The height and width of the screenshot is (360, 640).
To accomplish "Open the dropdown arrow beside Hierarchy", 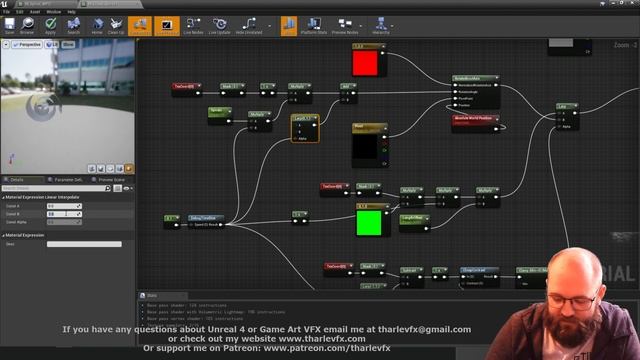I will (392, 26).
